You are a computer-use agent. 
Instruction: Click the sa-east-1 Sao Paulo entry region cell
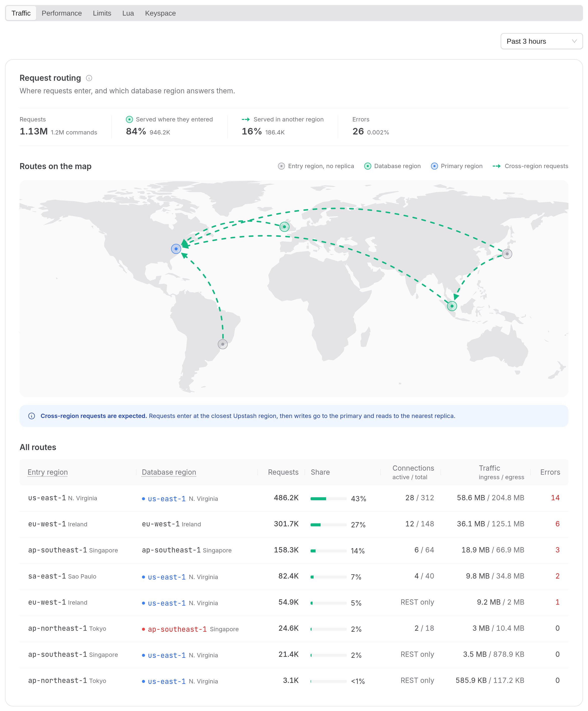[x=62, y=576]
